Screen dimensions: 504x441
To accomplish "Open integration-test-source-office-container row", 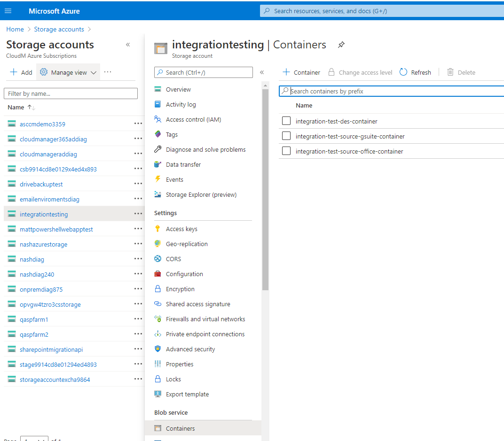I will pyautogui.click(x=391, y=151).
